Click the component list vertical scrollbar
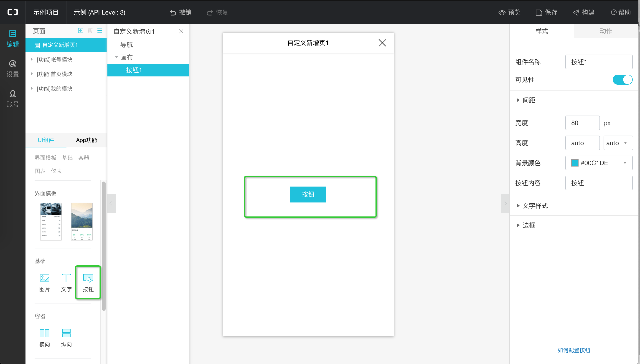Image resolution: width=640 pixels, height=364 pixels. click(104, 246)
